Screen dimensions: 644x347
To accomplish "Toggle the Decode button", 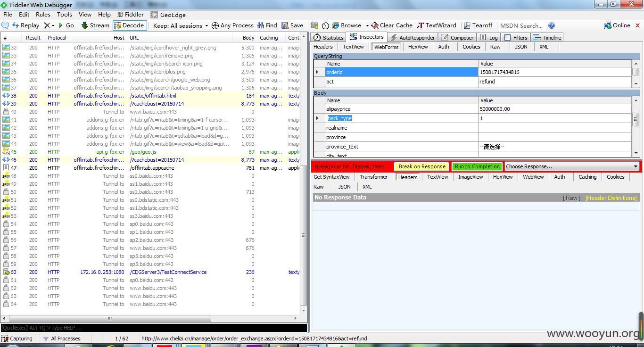I will pos(129,25).
